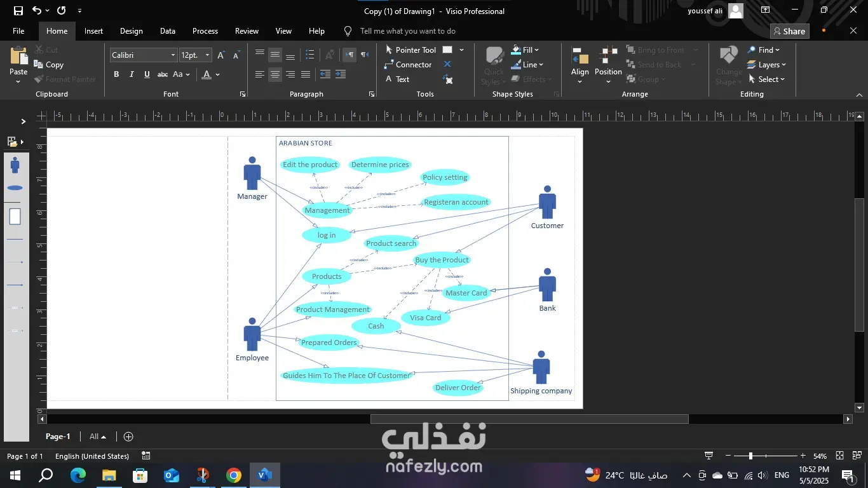Viewport: 868px width, 488px height.
Task: Toggle Bold formatting
Action: [116, 74]
